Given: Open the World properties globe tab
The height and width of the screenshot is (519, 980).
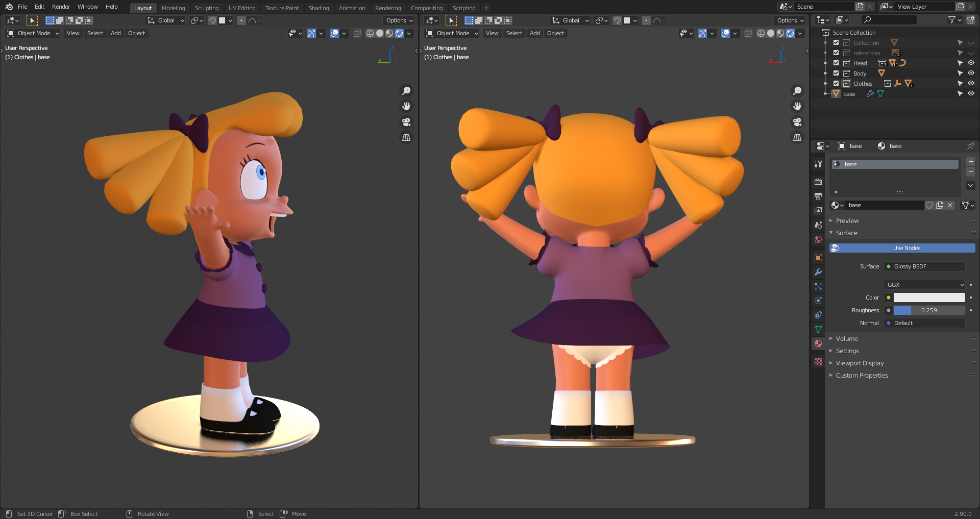Looking at the screenshot, I should tap(818, 239).
